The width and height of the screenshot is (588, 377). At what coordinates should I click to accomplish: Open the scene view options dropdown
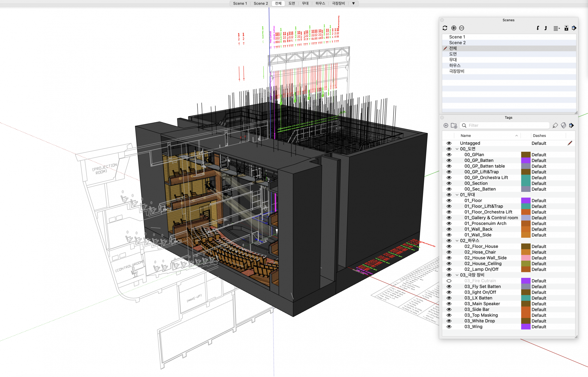click(x=556, y=28)
